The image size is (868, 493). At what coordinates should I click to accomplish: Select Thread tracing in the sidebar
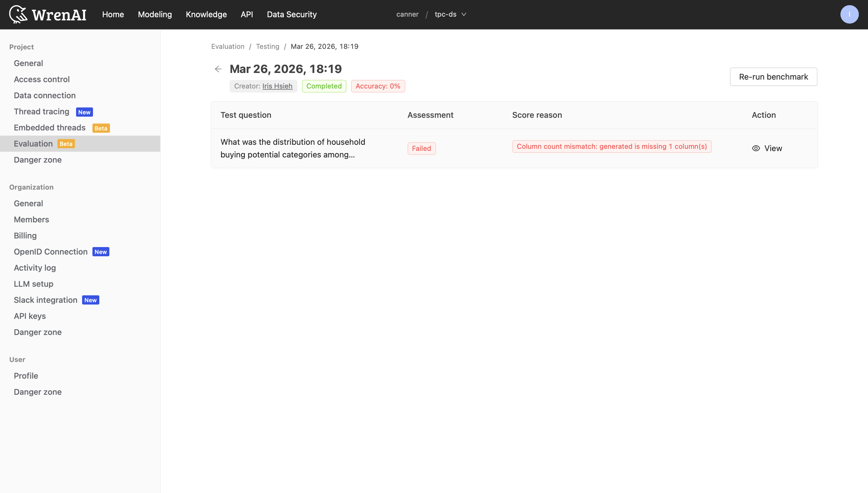(41, 111)
